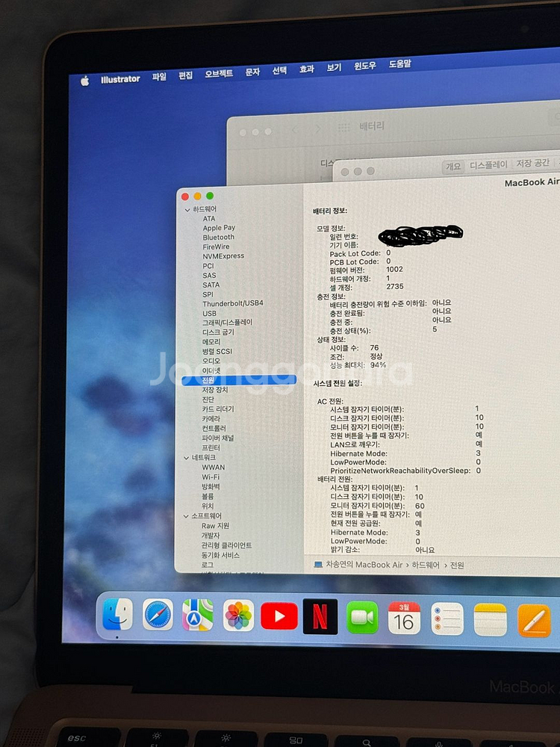Select SATA in sidebar

[x=211, y=285]
